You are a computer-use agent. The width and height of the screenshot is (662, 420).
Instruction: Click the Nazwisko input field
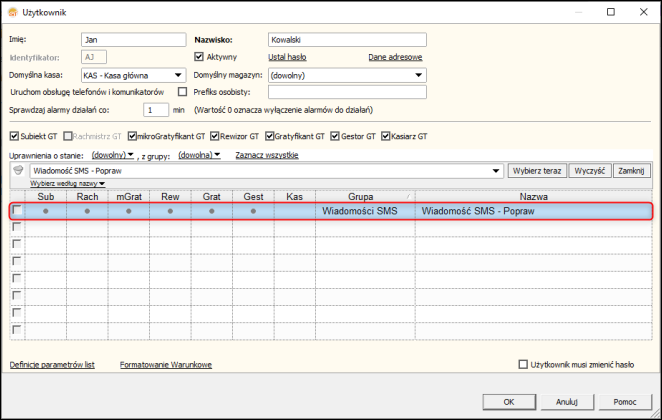pyautogui.click(x=347, y=40)
